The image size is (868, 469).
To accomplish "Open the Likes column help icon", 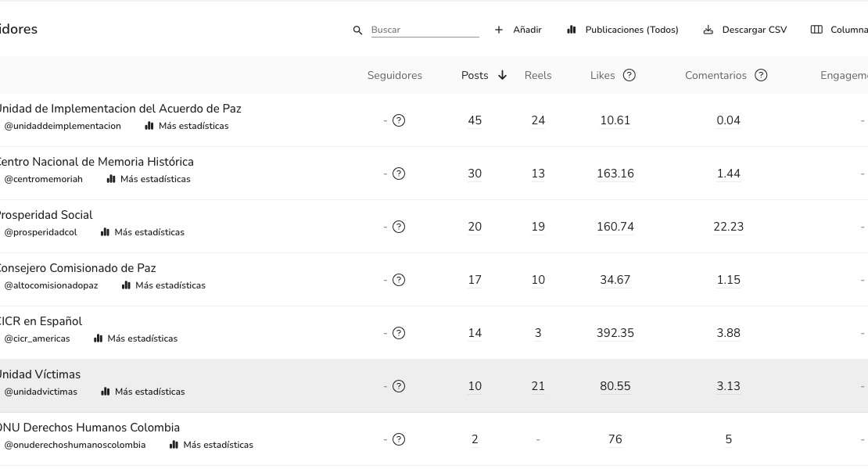I will [x=629, y=75].
